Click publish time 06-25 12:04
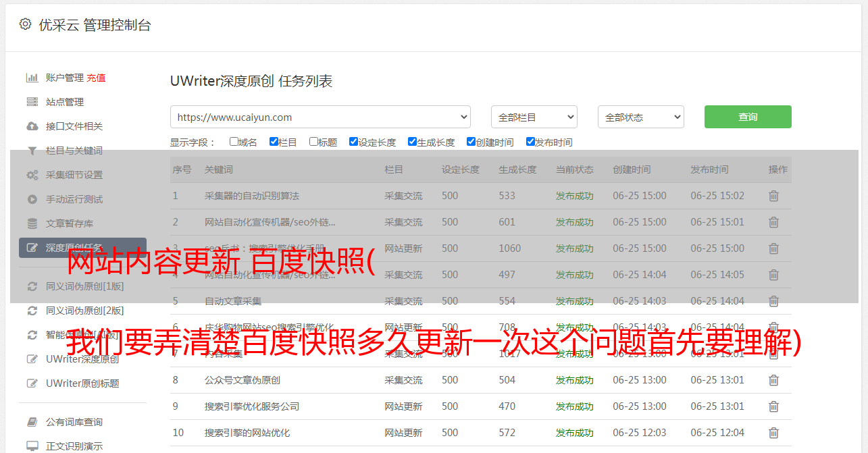 click(x=717, y=433)
